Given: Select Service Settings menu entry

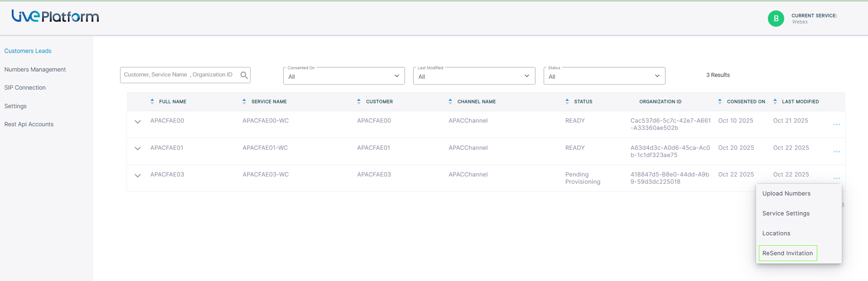Looking at the screenshot, I should point(786,214).
